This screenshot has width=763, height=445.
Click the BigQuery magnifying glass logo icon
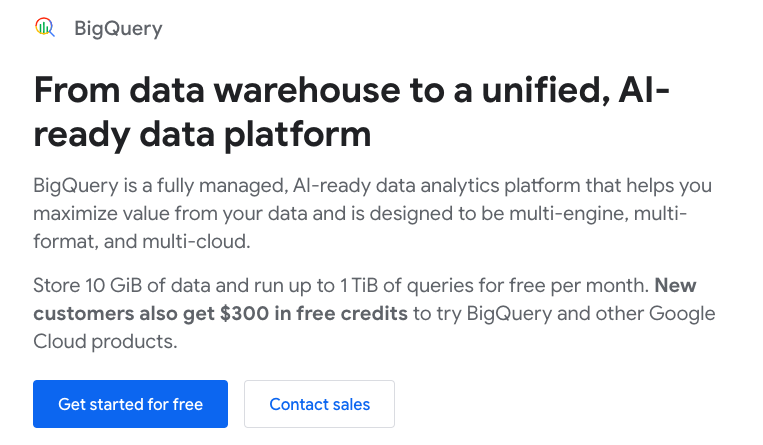point(45,28)
